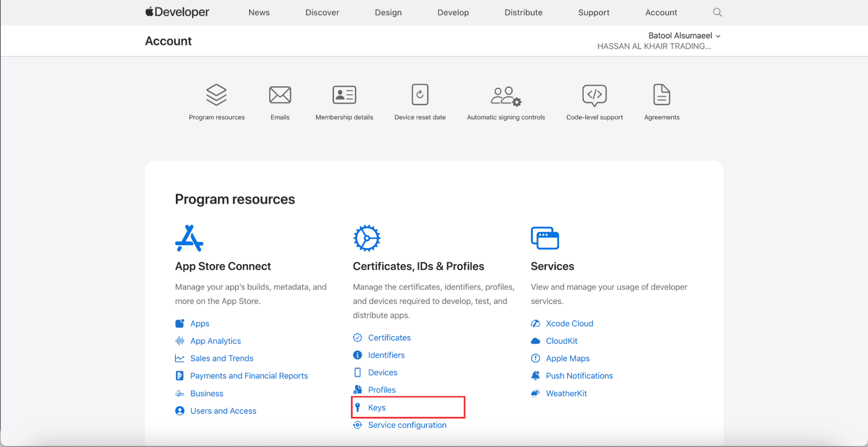This screenshot has width=868, height=447.
Task: Click the Apple Developer logo
Action: (x=177, y=12)
